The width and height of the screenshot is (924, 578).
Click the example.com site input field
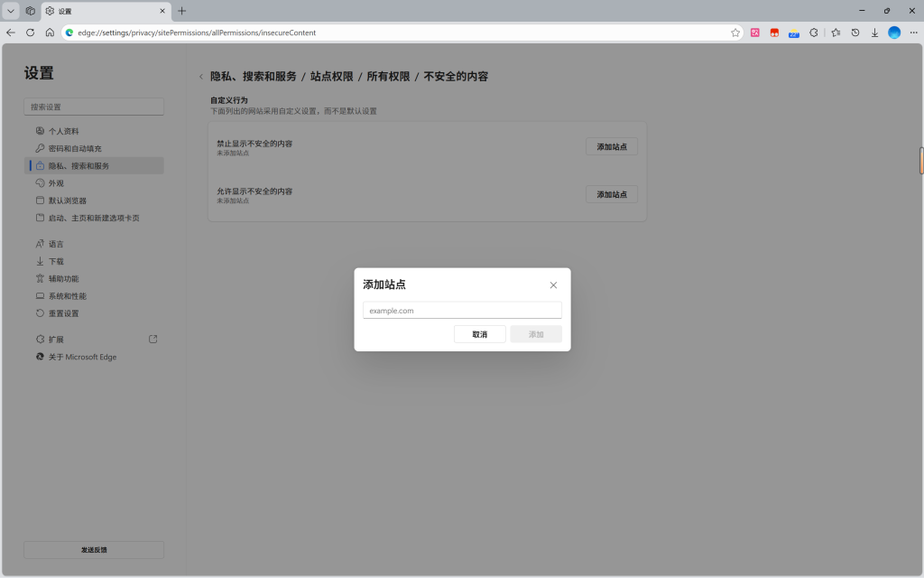[462, 311]
